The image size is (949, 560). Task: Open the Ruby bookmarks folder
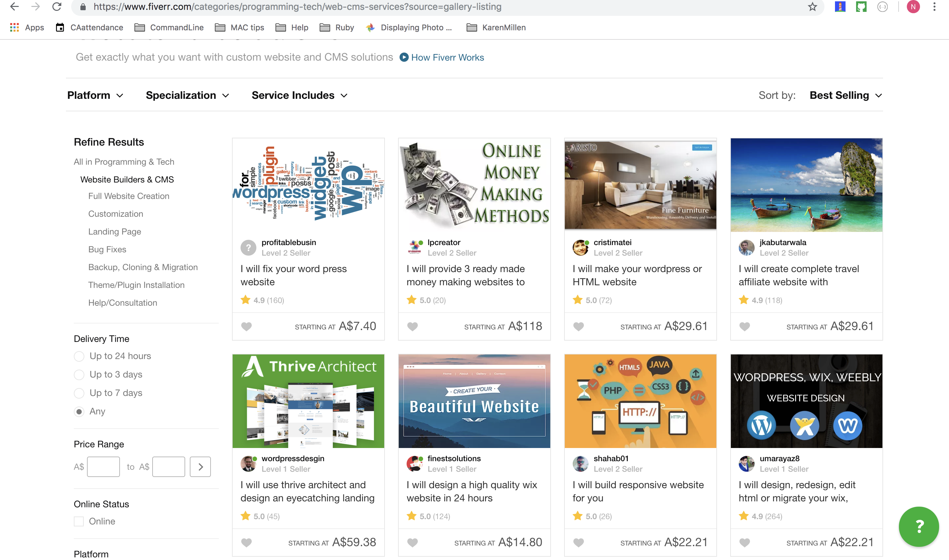[337, 28]
